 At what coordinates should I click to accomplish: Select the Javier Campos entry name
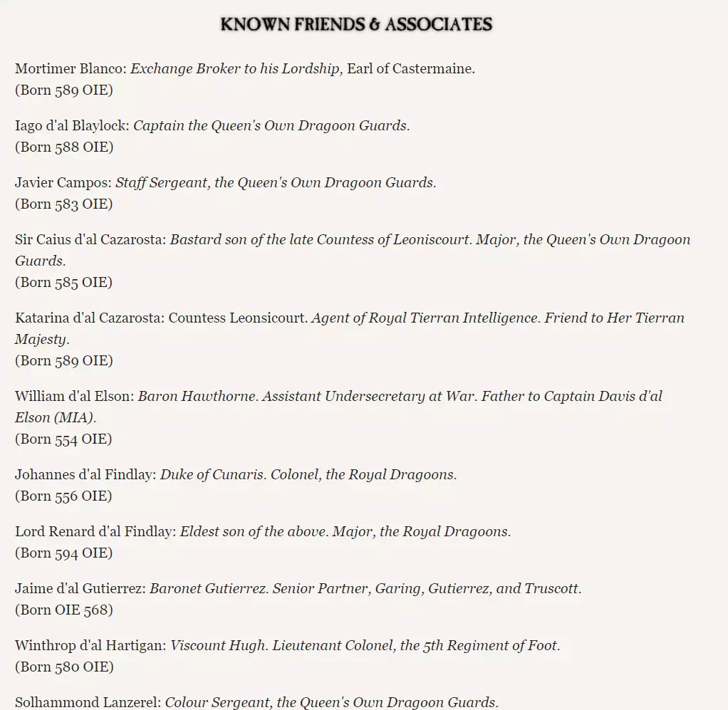click(x=63, y=183)
